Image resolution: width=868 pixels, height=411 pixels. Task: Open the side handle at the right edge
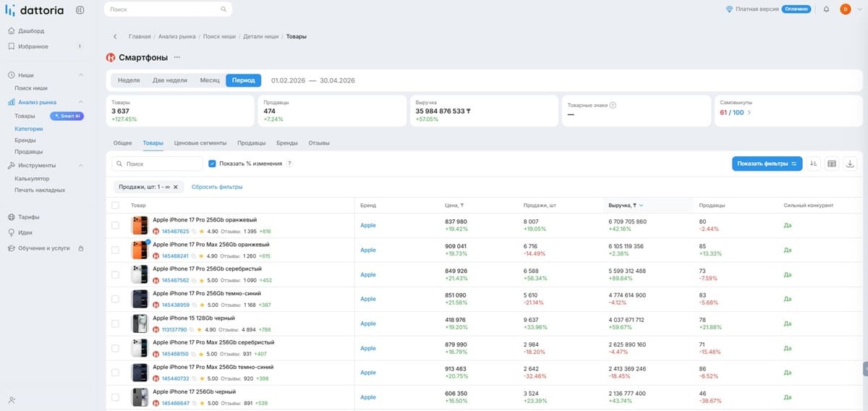click(865, 369)
